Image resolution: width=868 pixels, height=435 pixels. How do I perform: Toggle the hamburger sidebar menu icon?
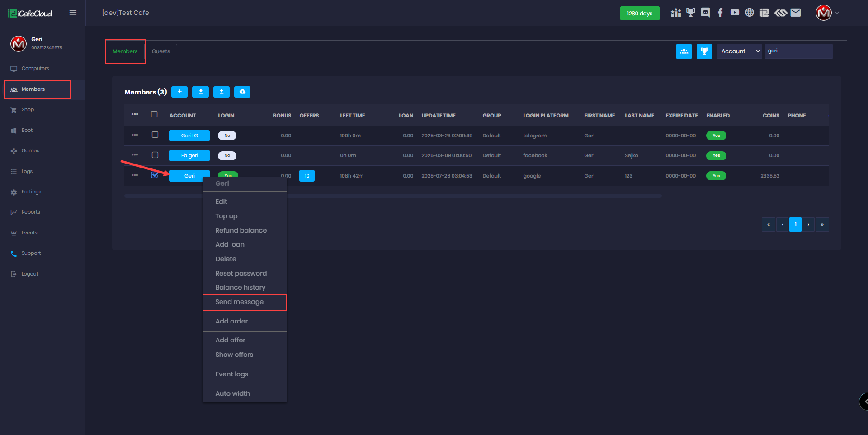[x=73, y=13]
